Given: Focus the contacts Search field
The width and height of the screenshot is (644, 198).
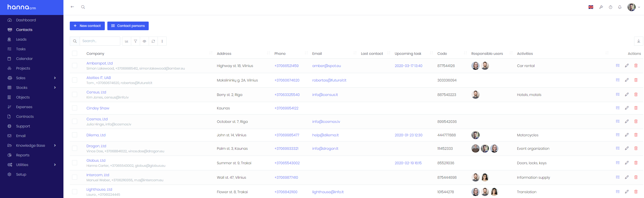Looking at the screenshot, I should point(100,41).
